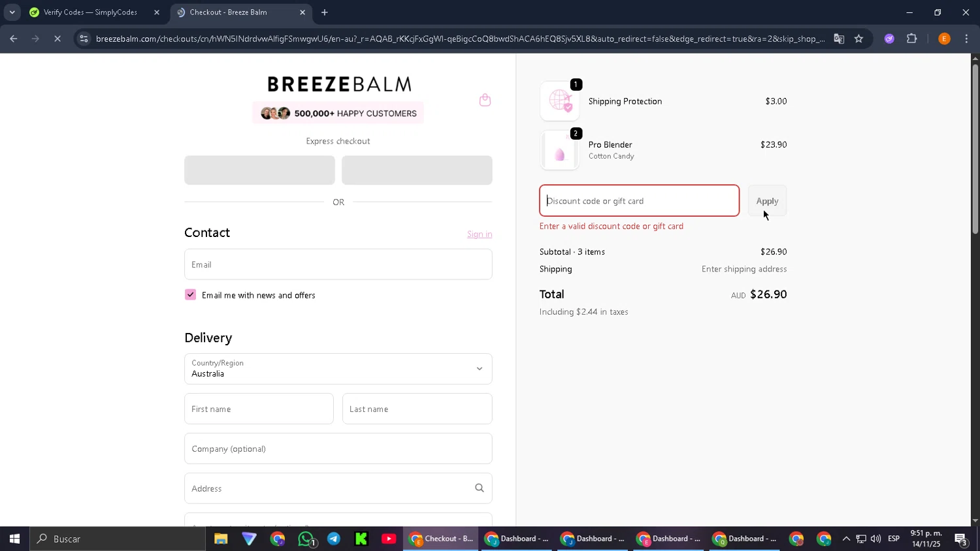Open the tab search dropdown arrow

click(x=12, y=12)
